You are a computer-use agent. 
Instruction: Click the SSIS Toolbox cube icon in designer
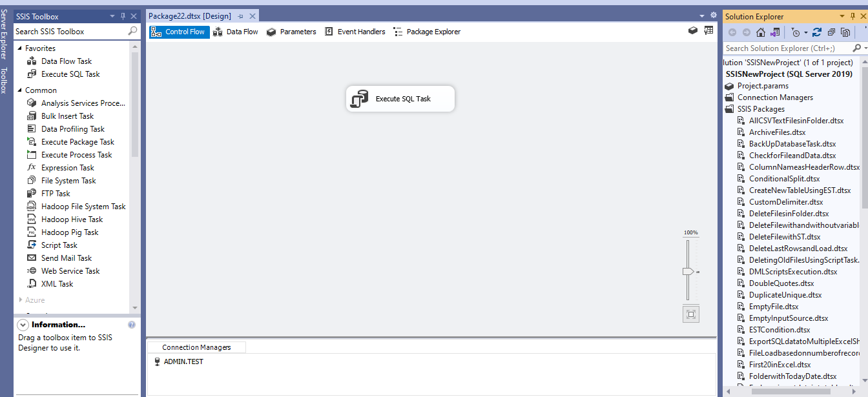click(x=693, y=30)
